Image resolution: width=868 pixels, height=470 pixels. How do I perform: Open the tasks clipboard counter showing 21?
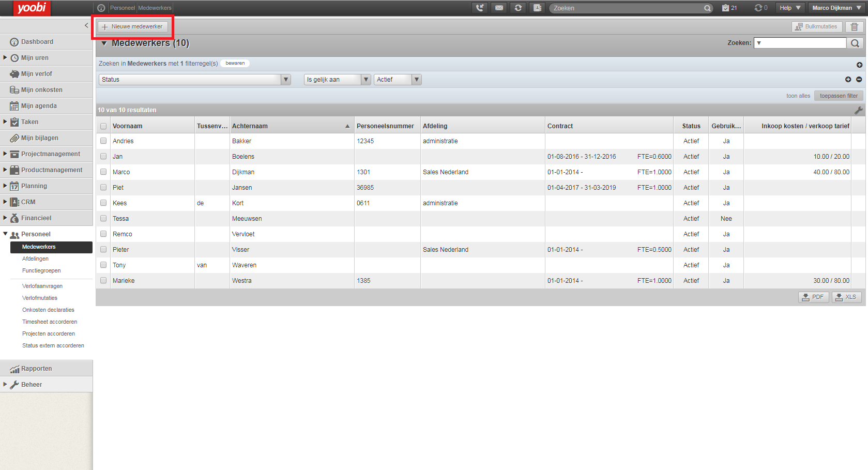(729, 8)
